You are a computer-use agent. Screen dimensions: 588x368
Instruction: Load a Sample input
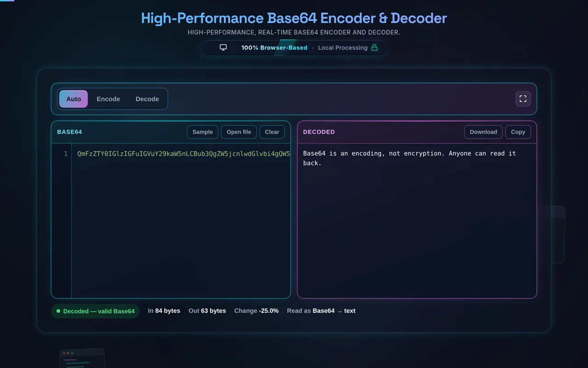pos(203,132)
